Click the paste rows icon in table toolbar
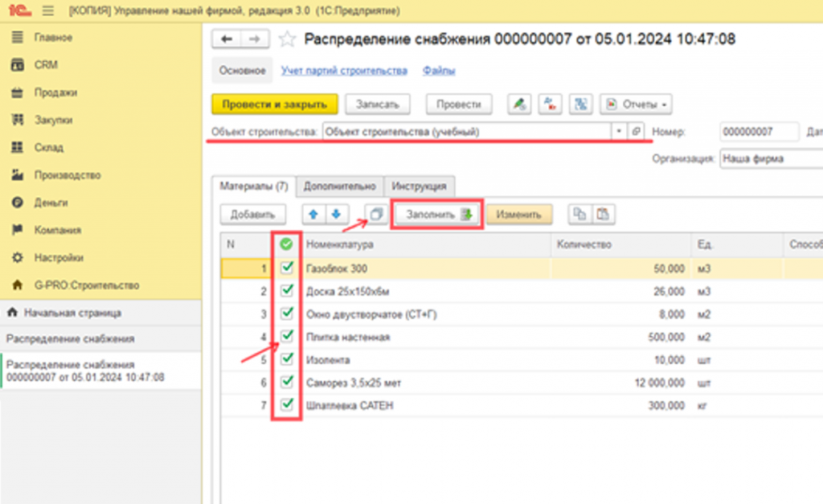Viewport: 823px width, 504px height. coord(603,215)
